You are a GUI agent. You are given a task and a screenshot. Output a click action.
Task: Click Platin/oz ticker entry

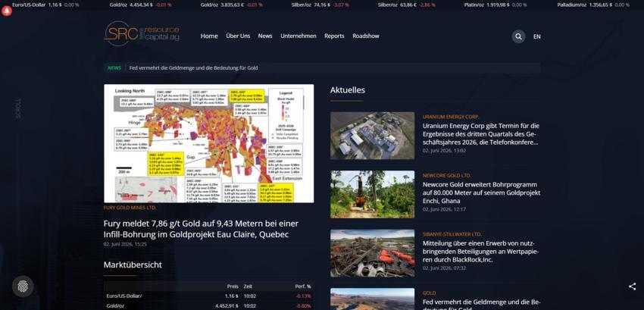coord(496,5)
